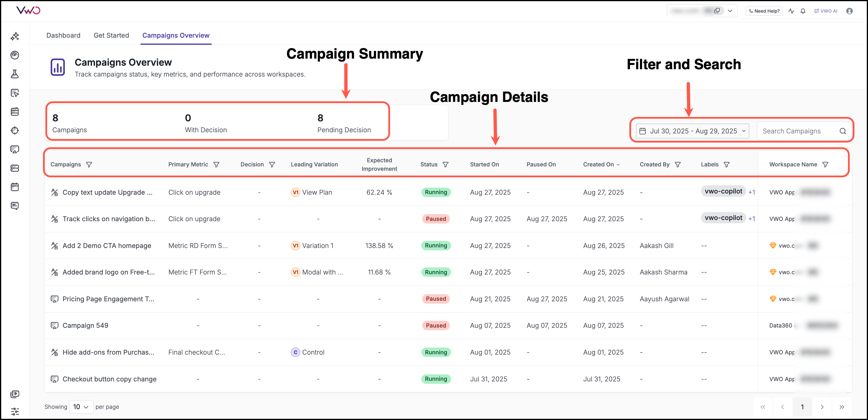Click the settings sliders icon at sidebar bottom
868x420 pixels.
pos(15,411)
